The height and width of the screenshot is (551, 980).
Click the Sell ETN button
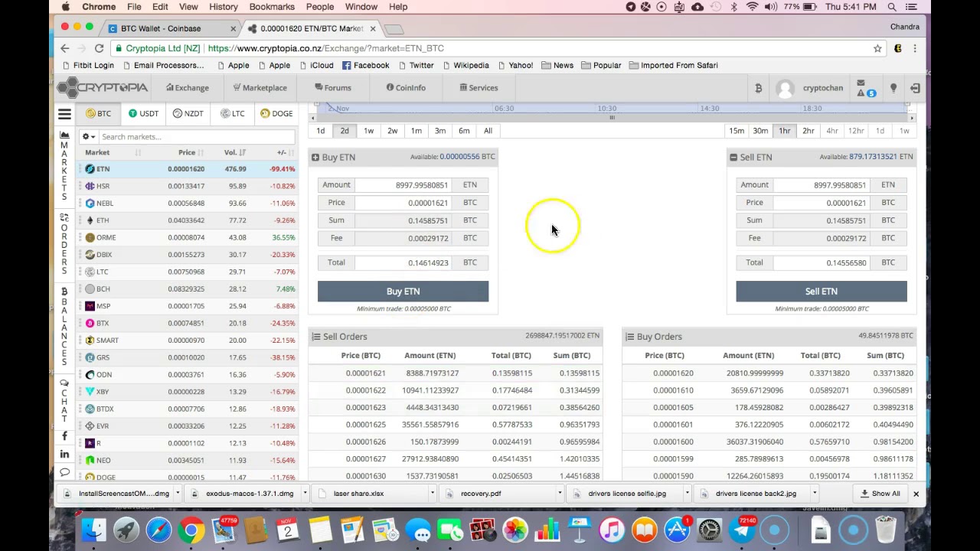[x=822, y=292]
